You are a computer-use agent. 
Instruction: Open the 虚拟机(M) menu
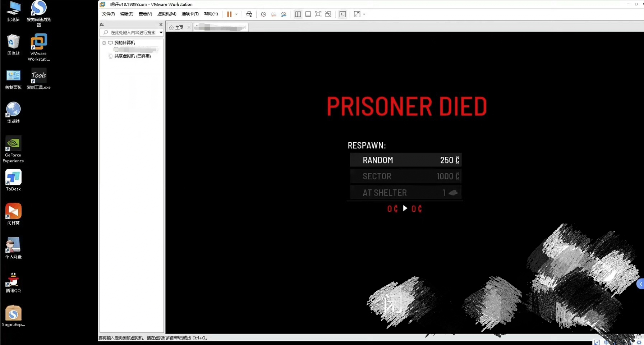[x=167, y=14]
